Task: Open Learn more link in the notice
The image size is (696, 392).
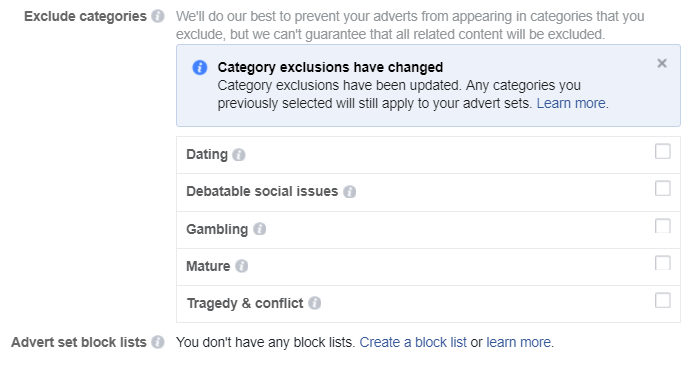Action: click(571, 103)
